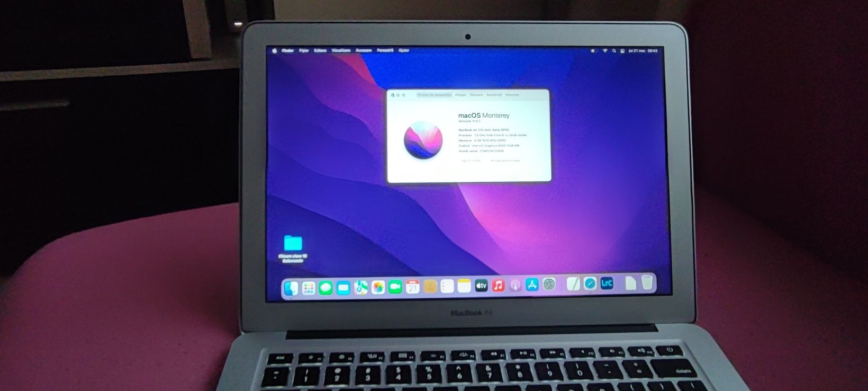Launch Safari from the Dock
868x391 pixels.
pyautogui.click(x=590, y=283)
